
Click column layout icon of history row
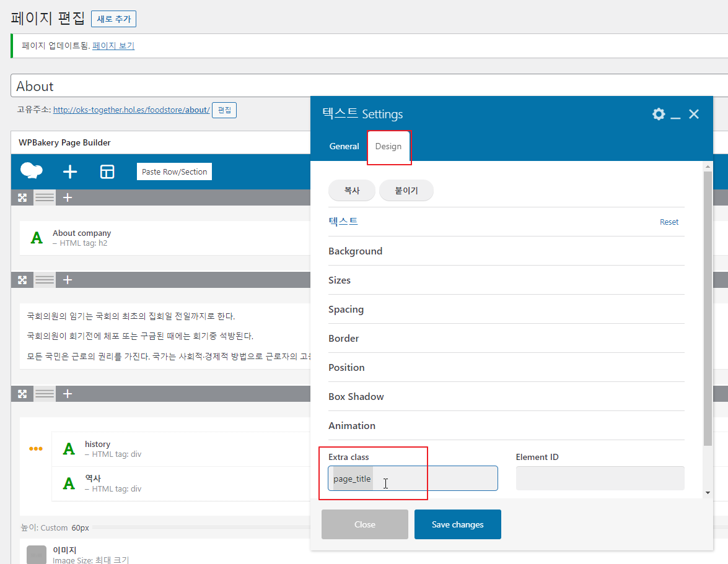coord(45,394)
